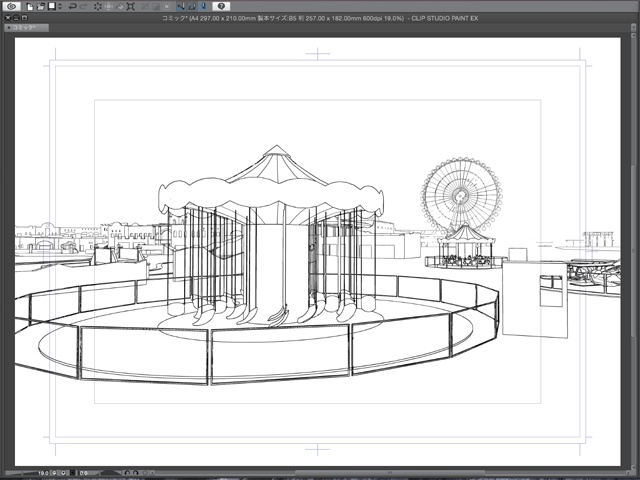Open CLIP STUDIO launcher icon

tap(11, 6)
